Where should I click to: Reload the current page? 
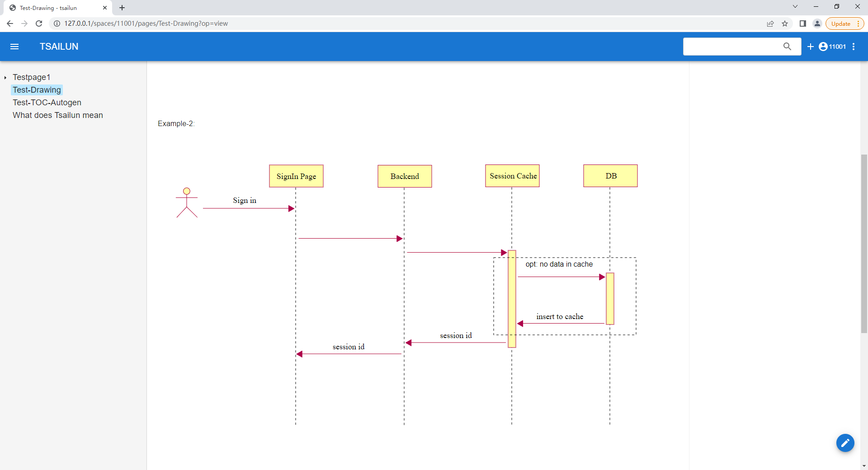pos(39,23)
